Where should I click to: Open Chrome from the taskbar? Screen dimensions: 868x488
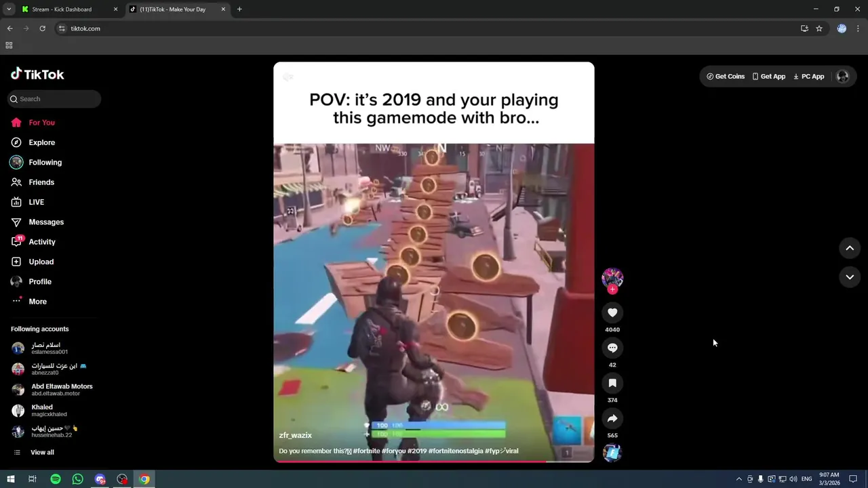click(144, 479)
